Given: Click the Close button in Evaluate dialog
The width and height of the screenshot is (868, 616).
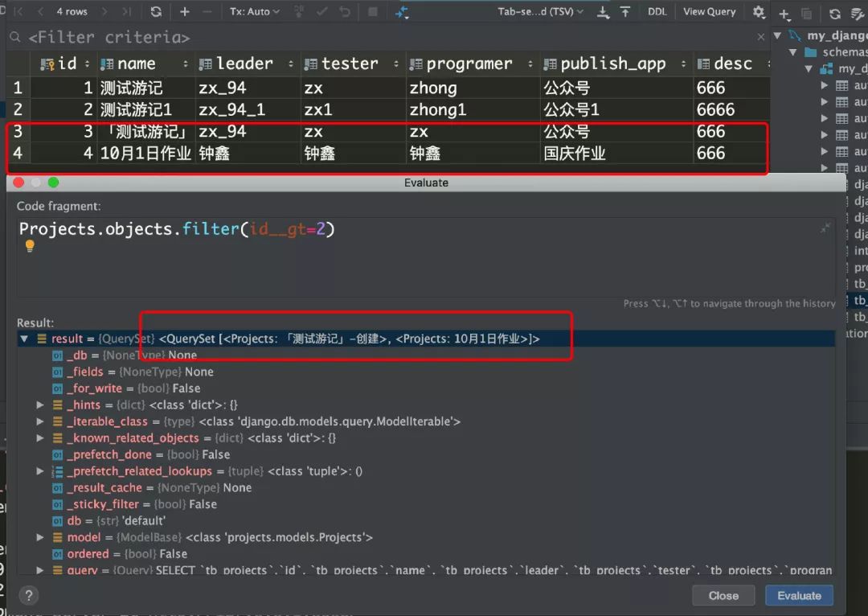Looking at the screenshot, I should coord(723,596).
